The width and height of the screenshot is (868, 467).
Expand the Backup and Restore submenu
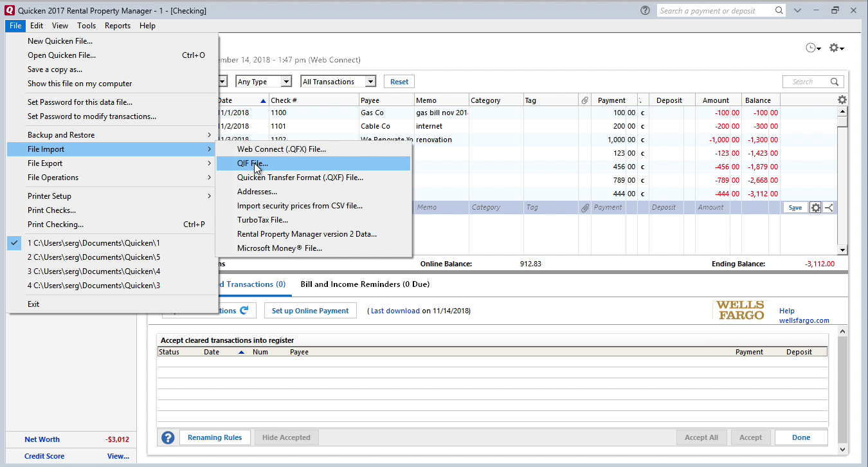point(113,135)
